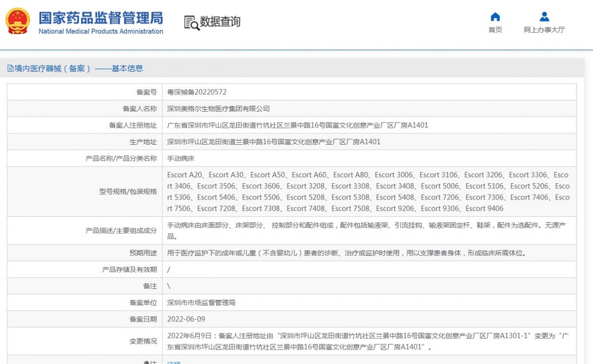Click the 备案号 row label

click(146, 92)
